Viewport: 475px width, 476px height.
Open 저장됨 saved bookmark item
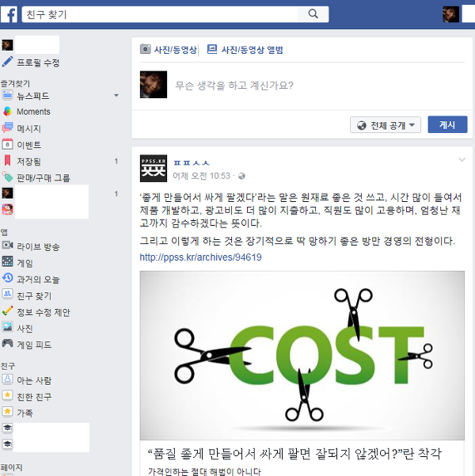pyautogui.click(x=7, y=161)
